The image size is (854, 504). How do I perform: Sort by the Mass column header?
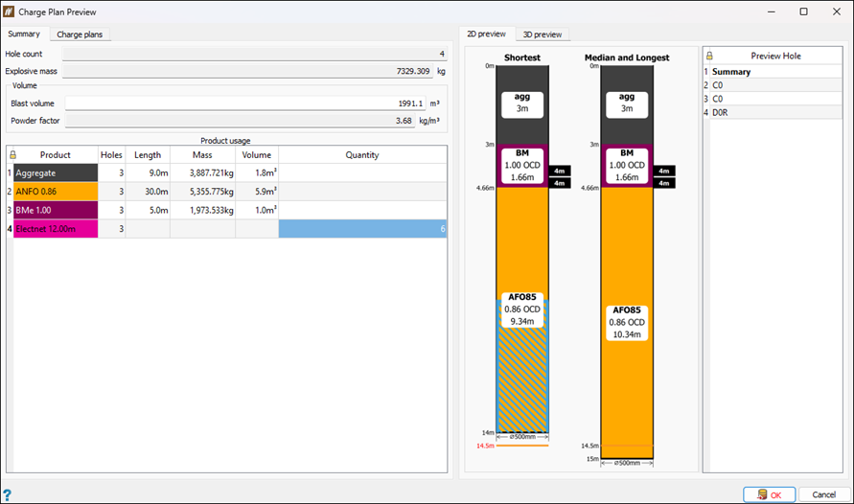pos(202,155)
